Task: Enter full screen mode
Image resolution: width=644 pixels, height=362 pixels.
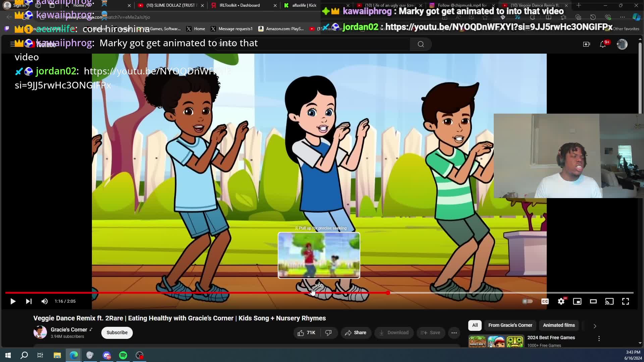Action: pos(626,301)
